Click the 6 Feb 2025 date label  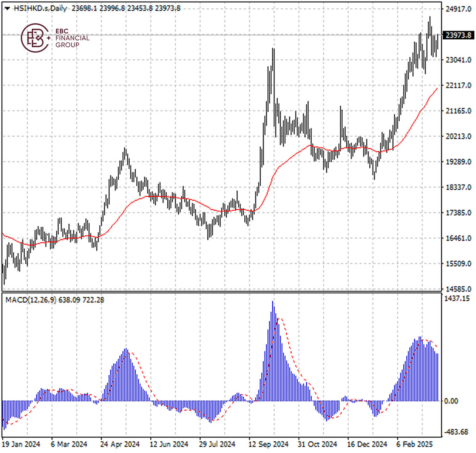[x=415, y=444]
